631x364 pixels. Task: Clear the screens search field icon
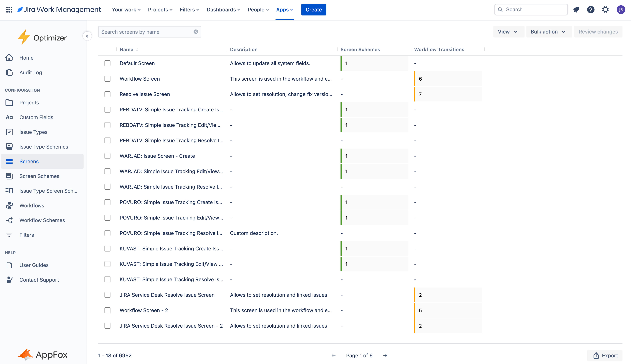tap(196, 32)
